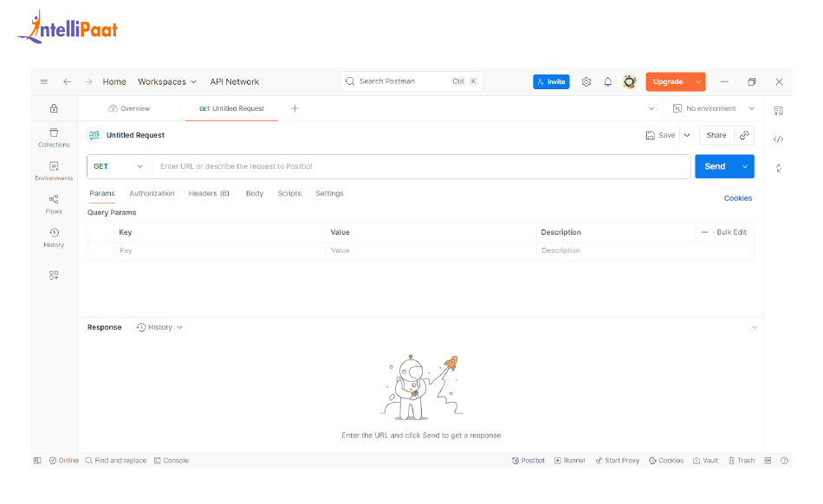Image resolution: width=823 pixels, height=504 pixels.
Task: Switch to the Body tab
Action: tap(255, 193)
